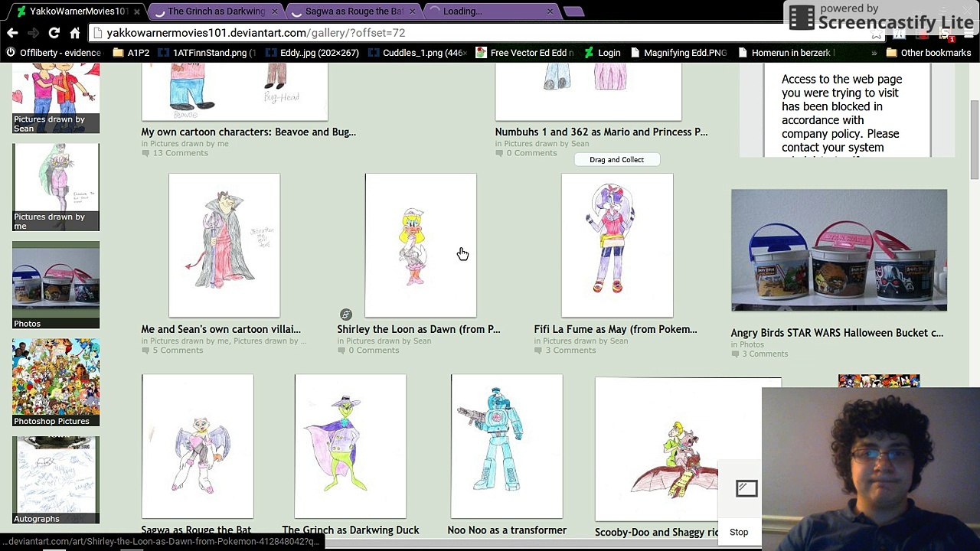Open 'The Grinch as Darkwing Duck' title link
This screenshot has height=551, width=980.
pyautogui.click(x=351, y=530)
